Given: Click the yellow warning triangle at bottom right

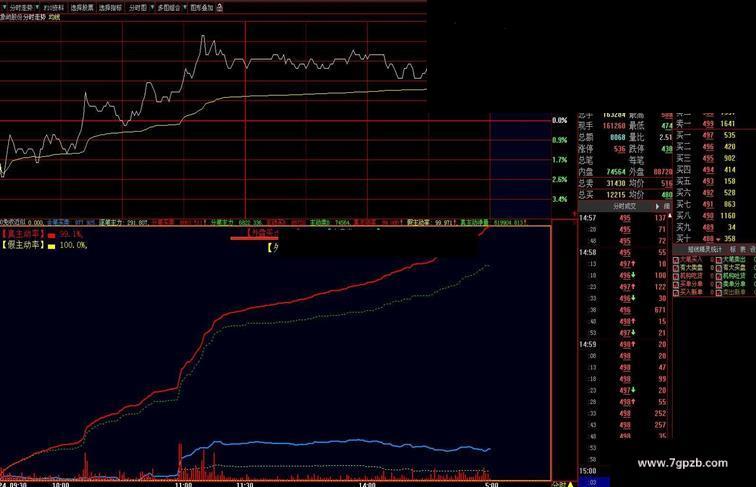Looking at the screenshot, I should (571, 484).
